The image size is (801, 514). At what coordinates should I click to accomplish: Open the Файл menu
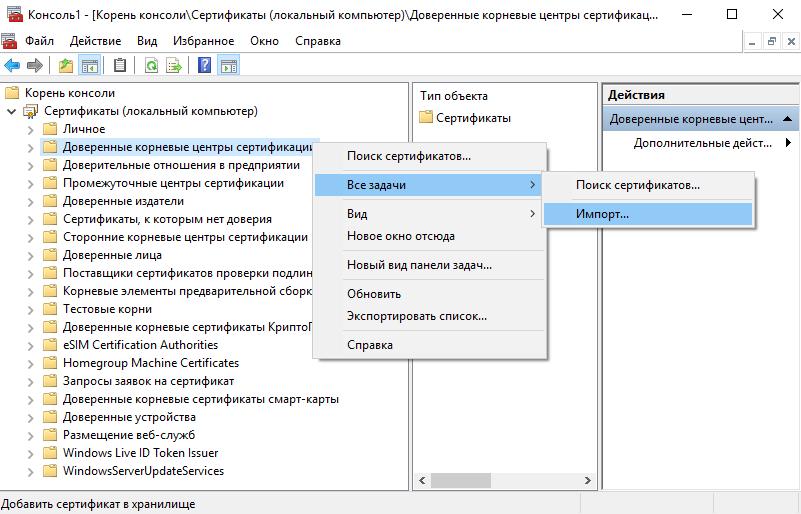tap(39, 41)
